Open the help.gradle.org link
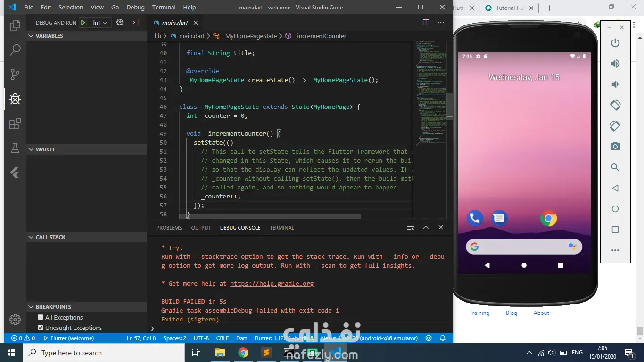 coord(272,283)
